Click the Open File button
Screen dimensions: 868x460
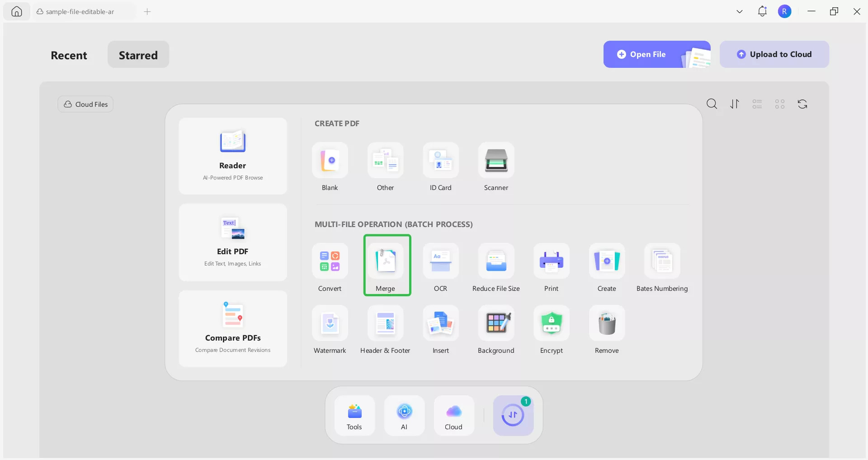(x=647, y=54)
